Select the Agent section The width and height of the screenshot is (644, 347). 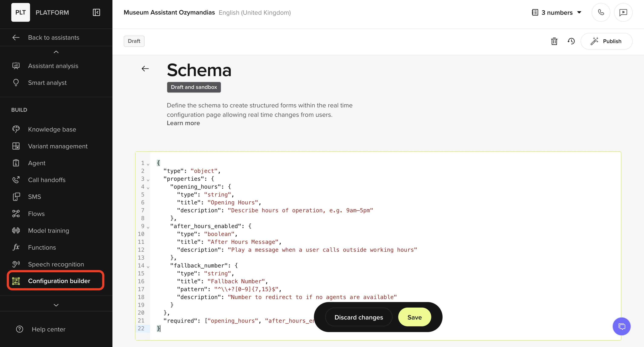(x=37, y=163)
